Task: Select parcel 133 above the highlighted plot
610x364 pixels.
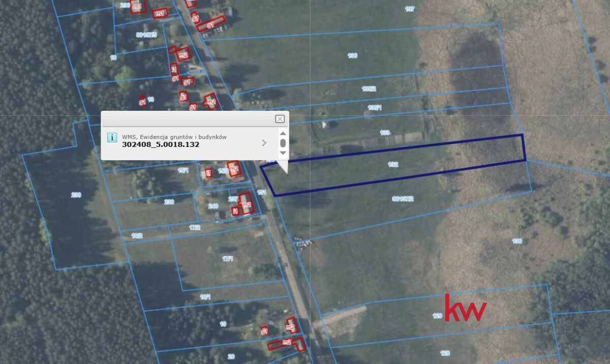Action: (385, 133)
